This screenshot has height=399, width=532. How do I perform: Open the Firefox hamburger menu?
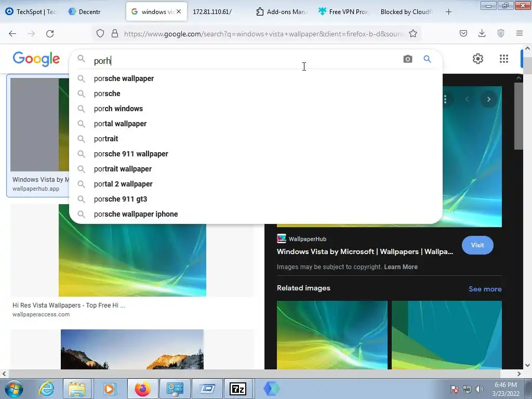[519, 34]
